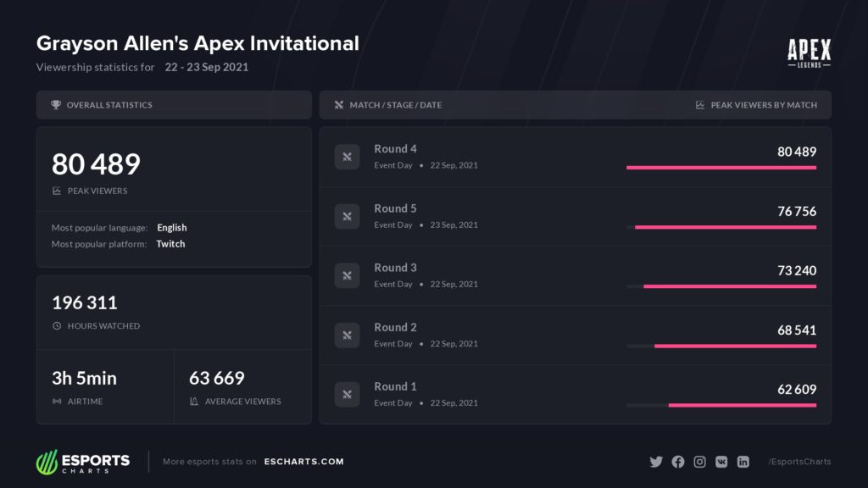
Task: Open the VK social icon
Action: [721, 462]
